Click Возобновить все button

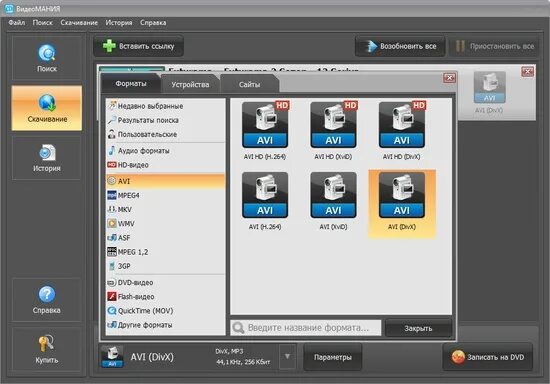[x=400, y=46]
